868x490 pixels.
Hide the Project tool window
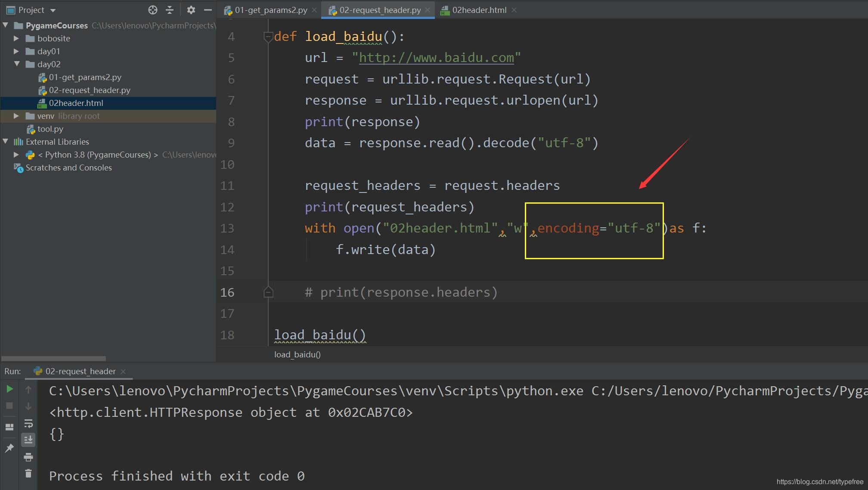tap(208, 10)
